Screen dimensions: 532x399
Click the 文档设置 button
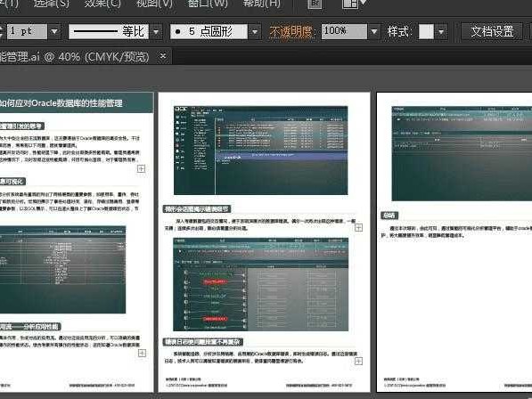[492, 31]
